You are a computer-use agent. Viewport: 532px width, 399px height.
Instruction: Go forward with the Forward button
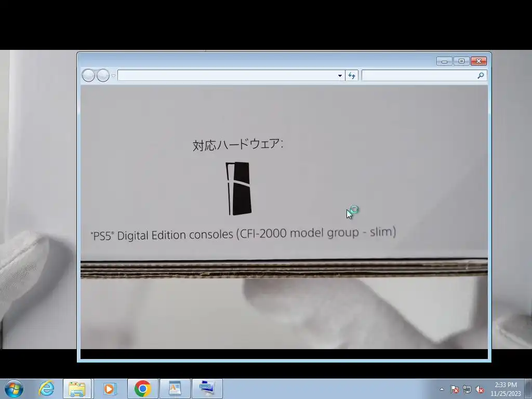[x=103, y=75]
